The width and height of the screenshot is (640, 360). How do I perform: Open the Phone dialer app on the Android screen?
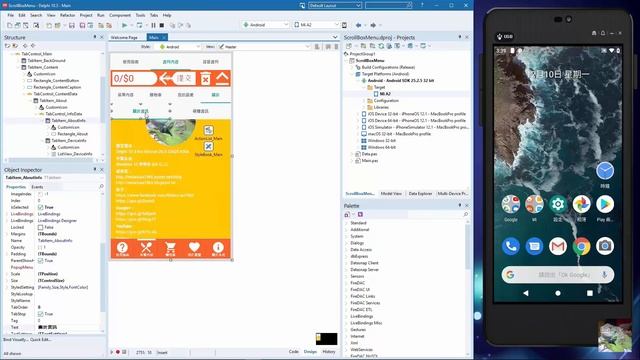point(511,246)
